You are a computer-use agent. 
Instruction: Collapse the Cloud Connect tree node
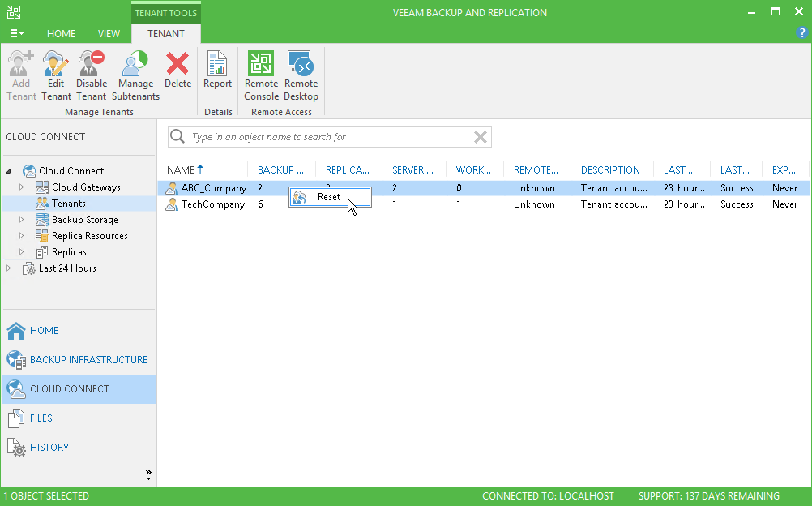pos(9,171)
